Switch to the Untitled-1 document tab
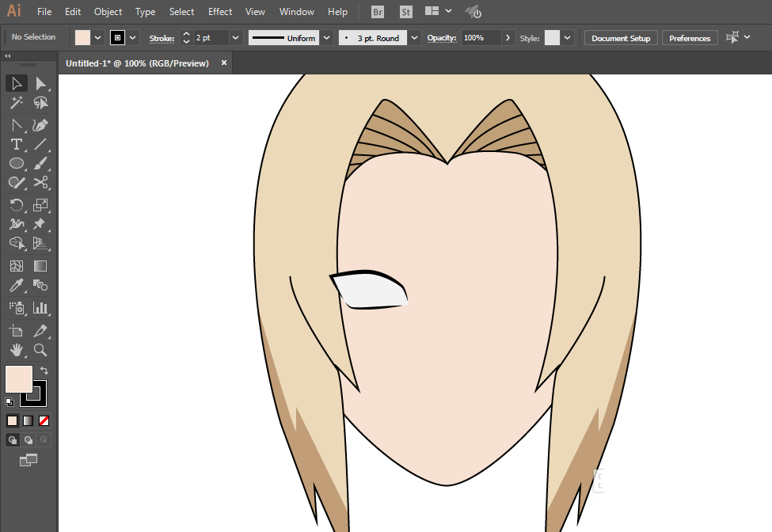The width and height of the screenshot is (772, 532). point(137,63)
